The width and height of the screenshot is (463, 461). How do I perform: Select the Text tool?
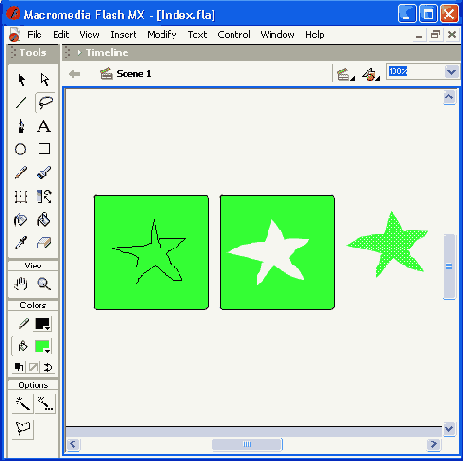tap(44, 126)
